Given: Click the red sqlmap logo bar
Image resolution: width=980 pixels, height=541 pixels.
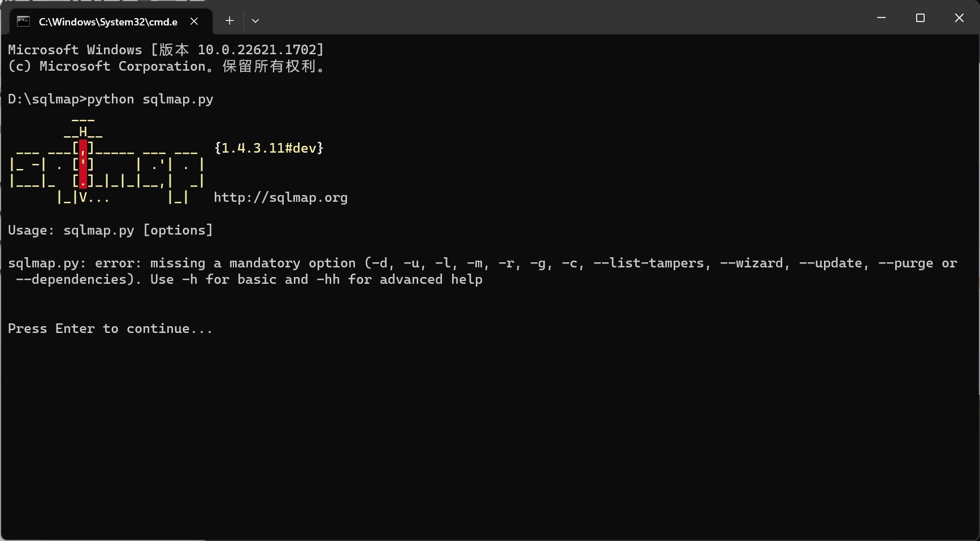Looking at the screenshot, I should (x=83, y=165).
